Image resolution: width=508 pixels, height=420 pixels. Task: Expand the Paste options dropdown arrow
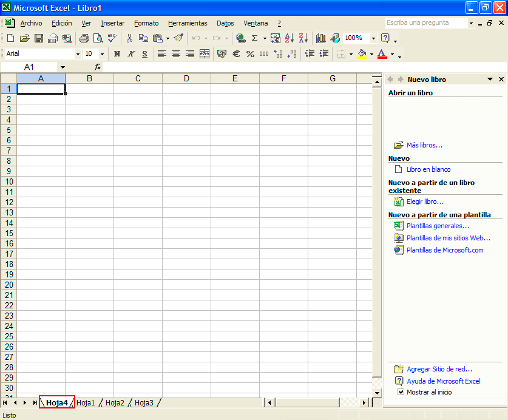[168, 38]
